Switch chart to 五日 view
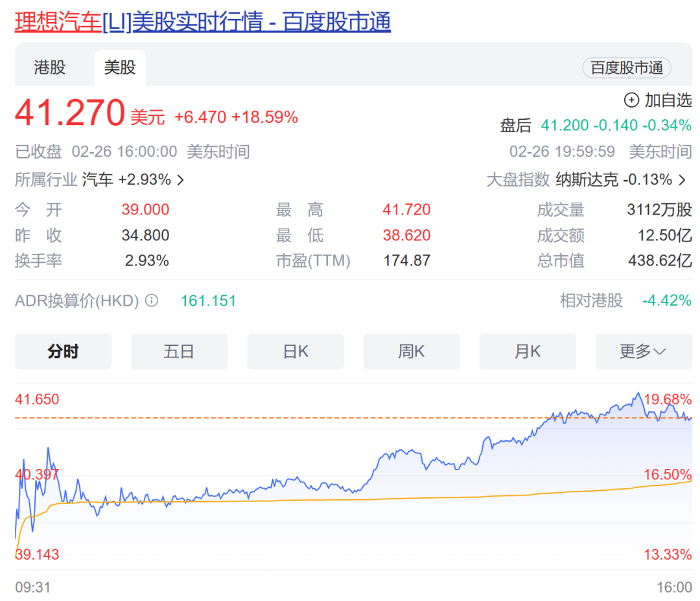 (180, 352)
